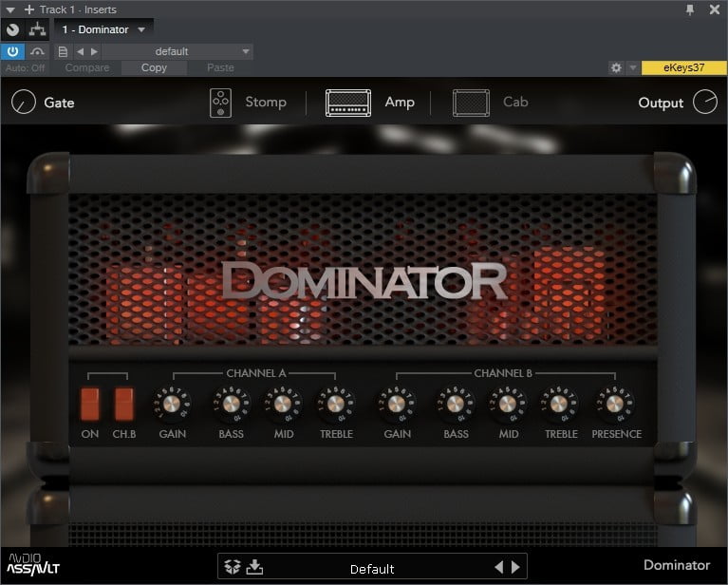This screenshot has width=728, height=585.
Task: Click Channel A MID knob
Action: coord(283,404)
